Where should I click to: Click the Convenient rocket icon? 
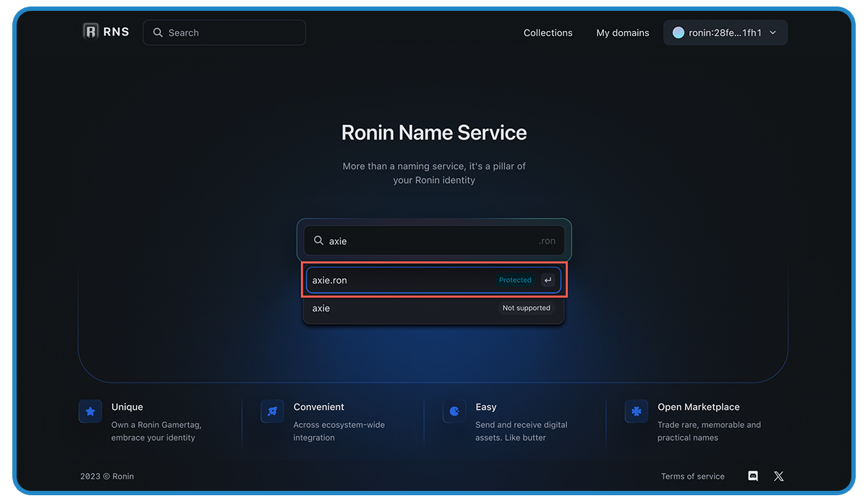[273, 411]
